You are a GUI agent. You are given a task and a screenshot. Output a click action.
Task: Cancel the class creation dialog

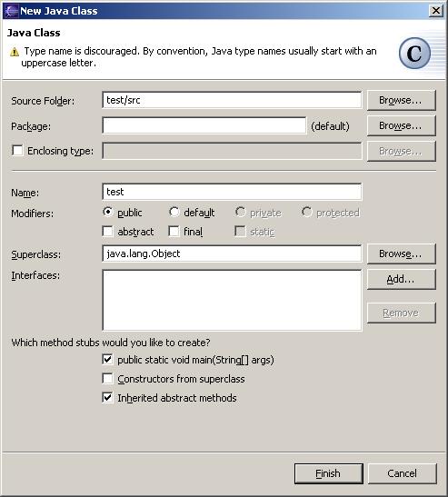[403, 473]
